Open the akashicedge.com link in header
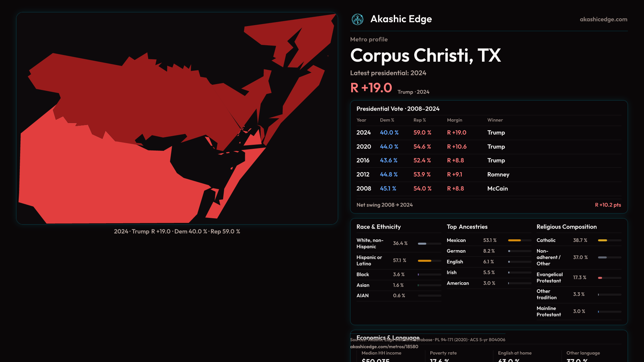Viewport: 644px width, 362px height. click(x=603, y=19)
